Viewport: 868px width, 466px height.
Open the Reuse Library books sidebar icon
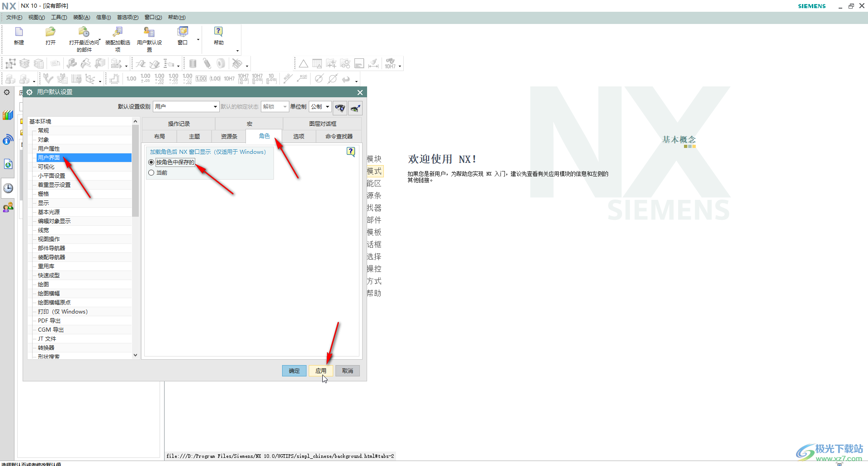(8, 115)
